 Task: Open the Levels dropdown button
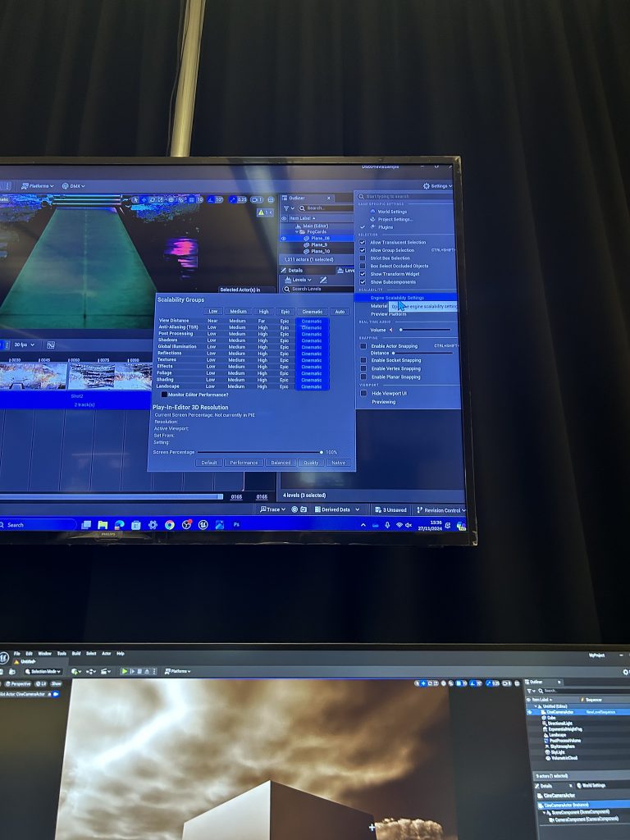298,280
